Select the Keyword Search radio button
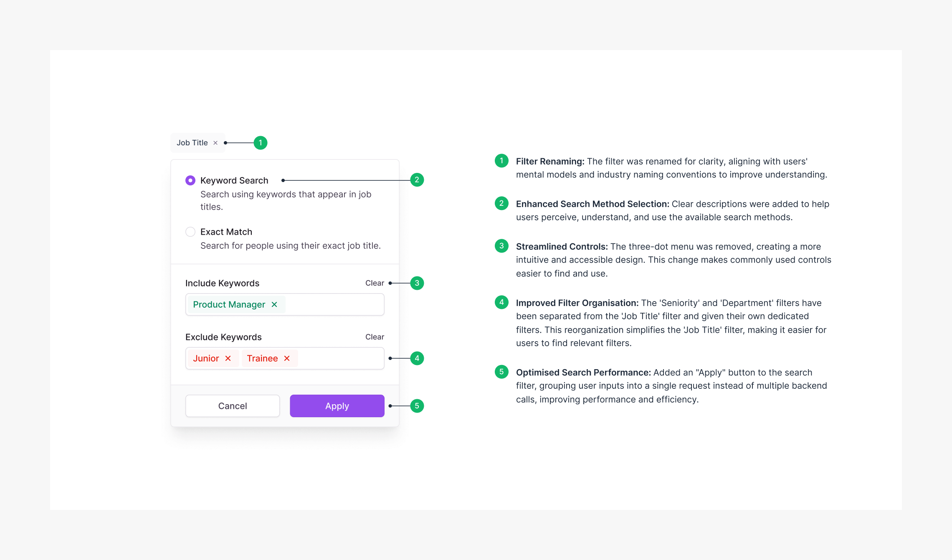952x560 pixels. (190, 180)
